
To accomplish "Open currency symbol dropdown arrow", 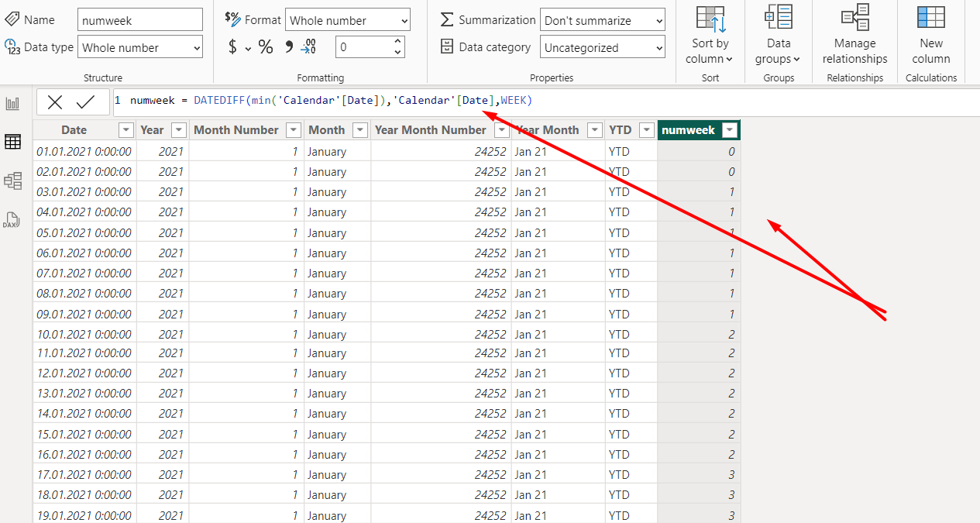I will point(248,49).
